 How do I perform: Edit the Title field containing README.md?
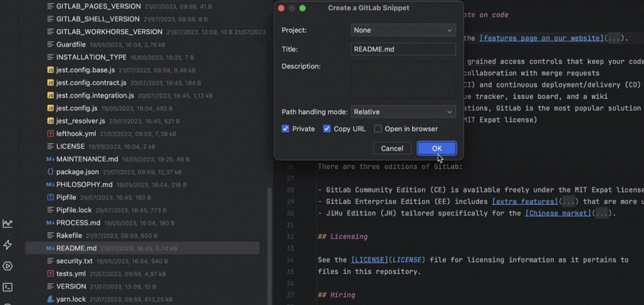click(x=403, y=49)
